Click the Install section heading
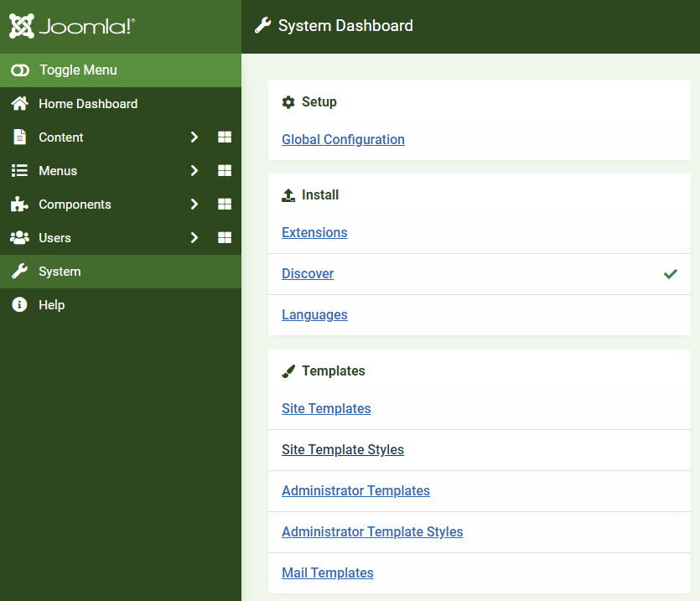Screen dimensions: 700x601 point(320,194)
